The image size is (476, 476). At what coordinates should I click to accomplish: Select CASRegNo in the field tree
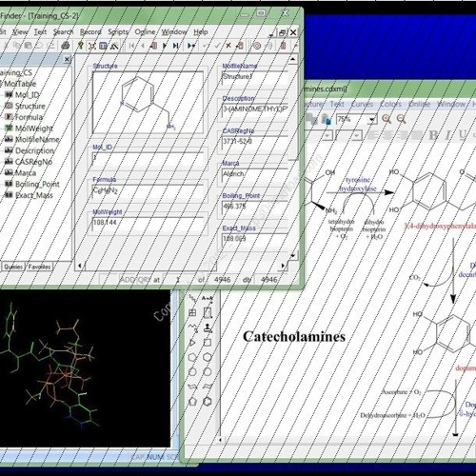coord(33,162)
